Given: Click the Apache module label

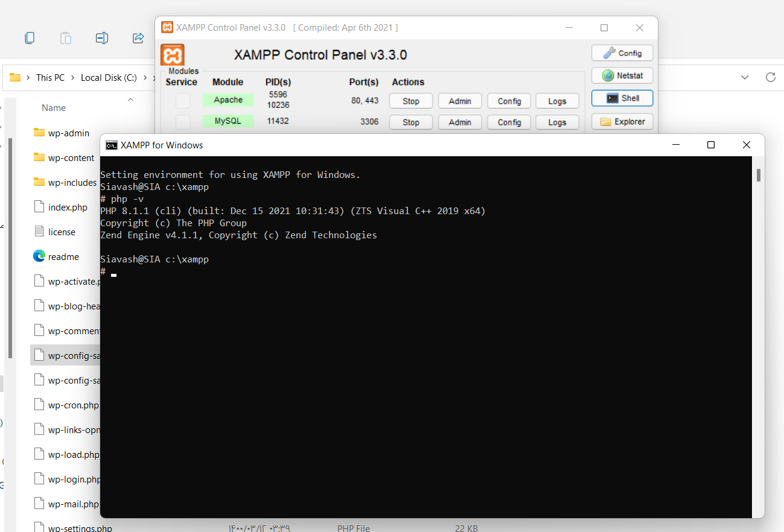Looking at the screenshot, I should [x=228, y=100].
